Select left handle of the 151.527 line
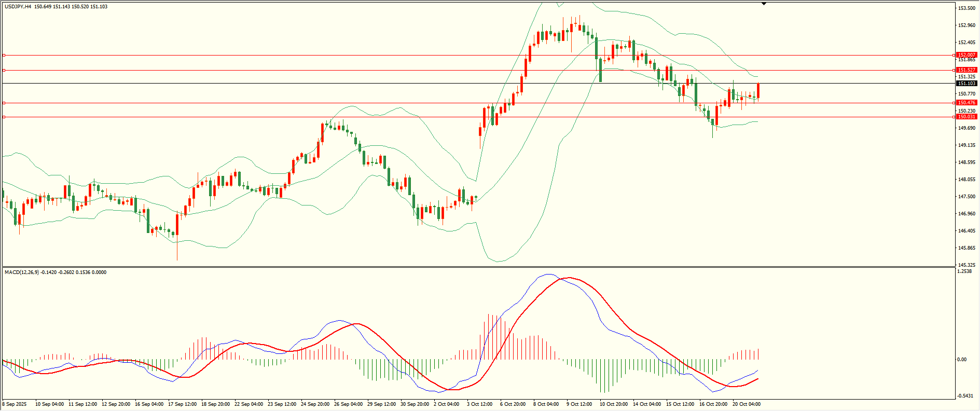The image size is (980, 411). 4,70
